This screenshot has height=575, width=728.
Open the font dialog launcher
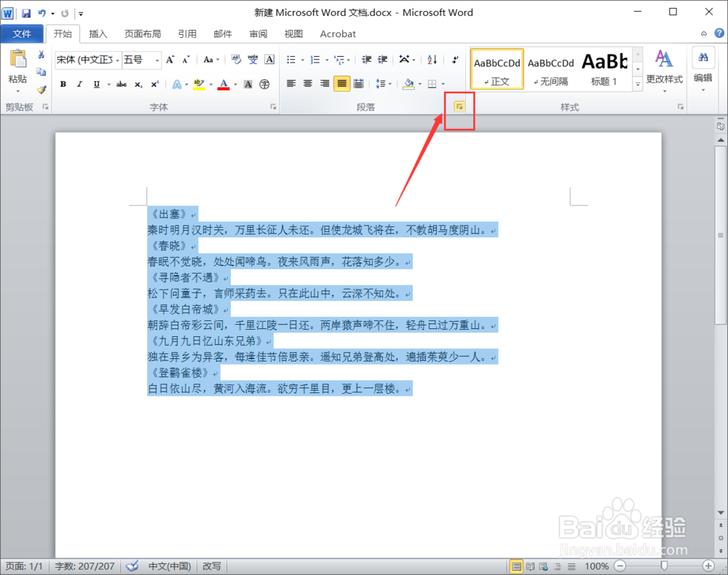click(x=274, y=107)
